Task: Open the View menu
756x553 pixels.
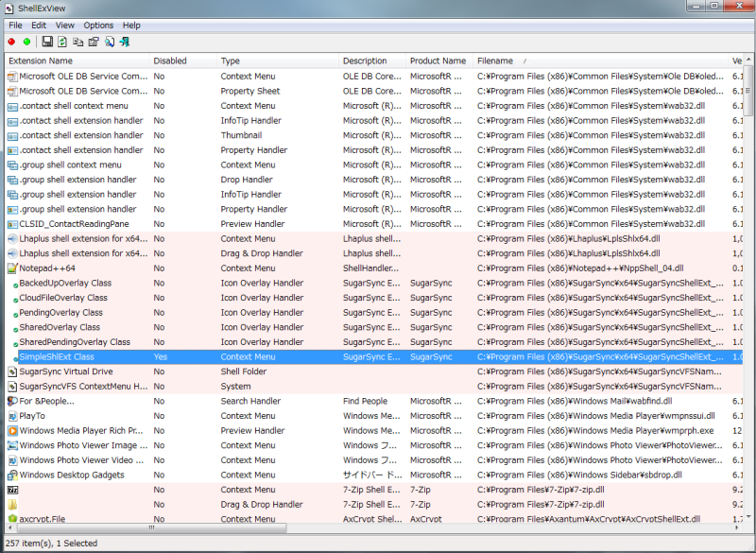Action: (64, 26)
